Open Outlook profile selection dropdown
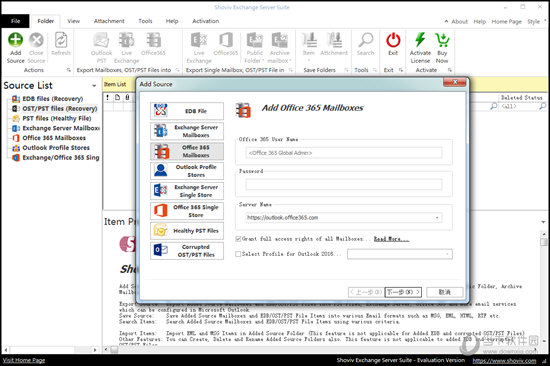The image size is (550, 366). 447,254
